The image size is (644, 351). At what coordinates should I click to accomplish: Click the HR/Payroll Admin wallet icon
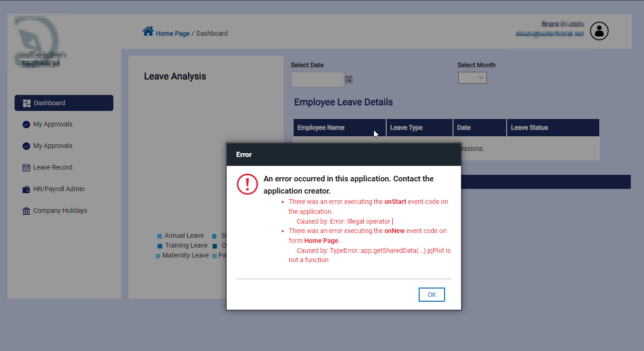[26, 189]
